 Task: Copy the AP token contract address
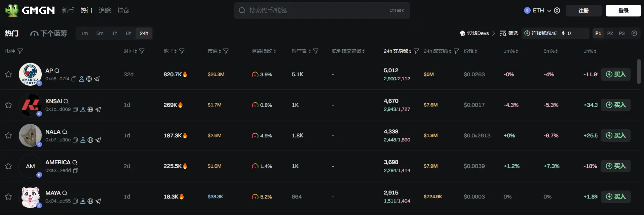click(74, 79)
